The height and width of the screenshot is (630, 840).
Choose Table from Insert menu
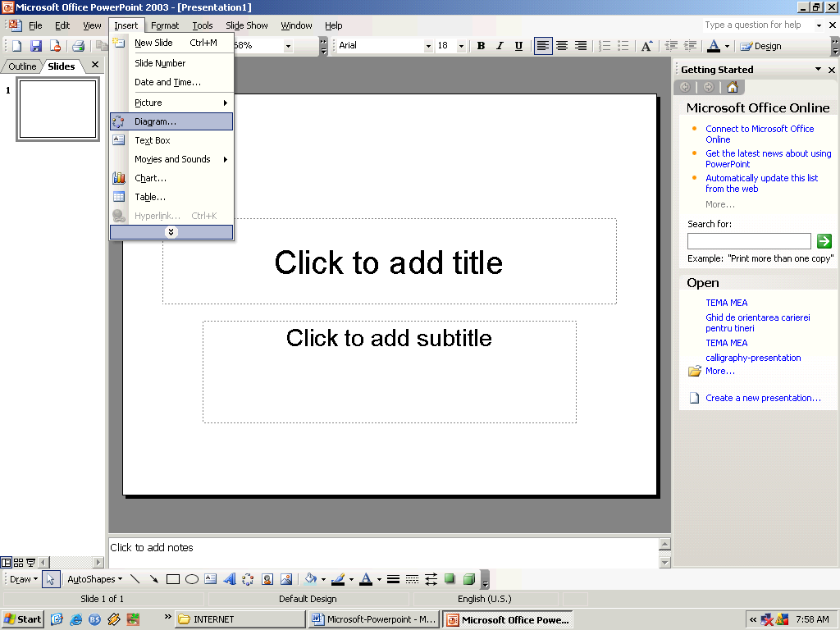171,197
